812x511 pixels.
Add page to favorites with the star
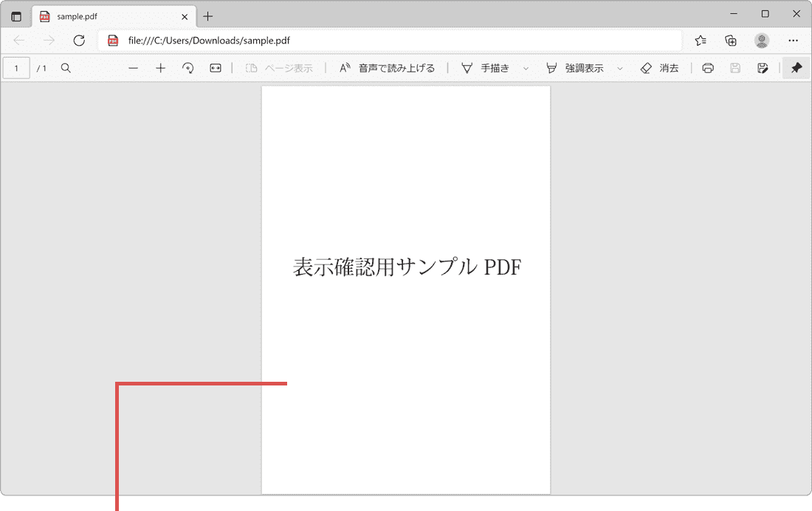pos(700,41)
